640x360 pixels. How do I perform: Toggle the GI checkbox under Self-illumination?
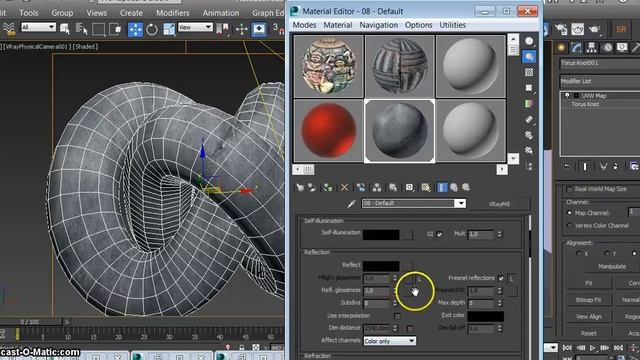[439, 234]
